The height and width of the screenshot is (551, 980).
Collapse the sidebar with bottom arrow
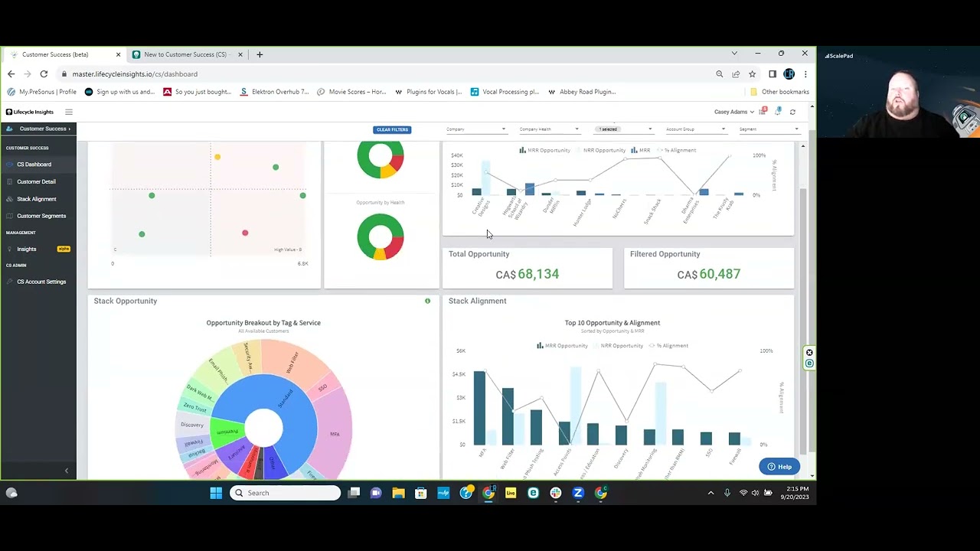(66, 471)
